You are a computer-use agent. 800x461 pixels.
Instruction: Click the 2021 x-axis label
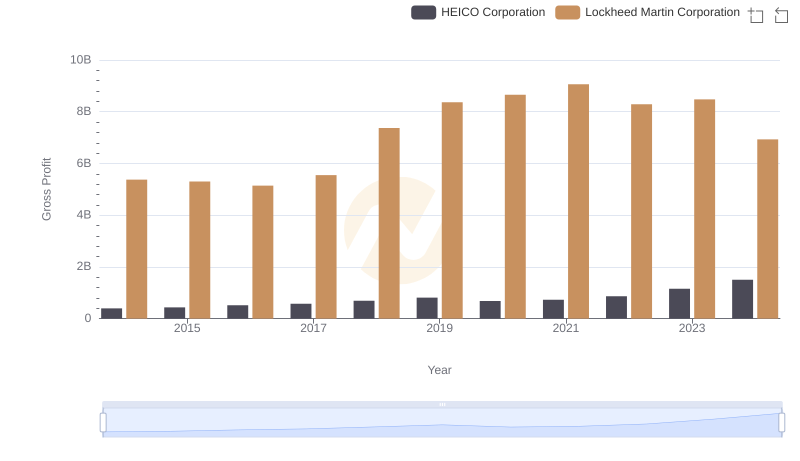click(566, 328)
